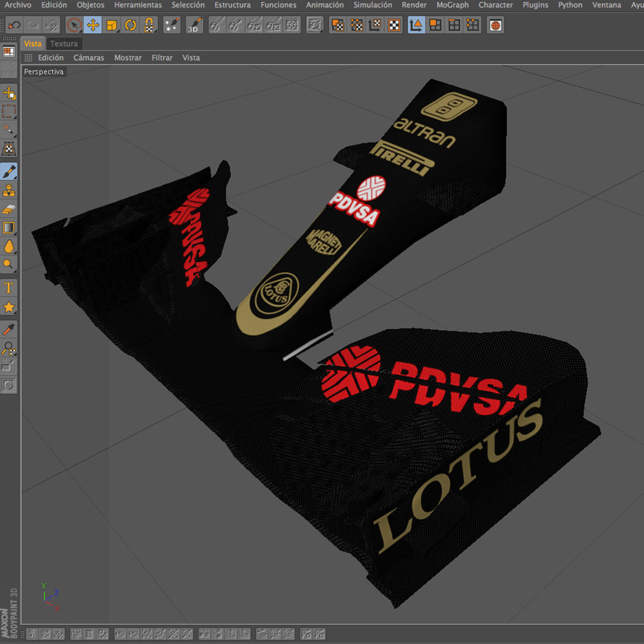Select the orange Dodge/Burn tool below the drop
This screenshot has height=644, width=644.
tap(9, 265)
